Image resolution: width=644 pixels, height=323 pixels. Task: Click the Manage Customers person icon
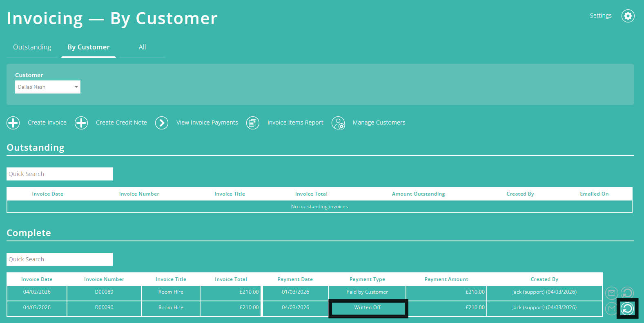click(x=338, y=123)
